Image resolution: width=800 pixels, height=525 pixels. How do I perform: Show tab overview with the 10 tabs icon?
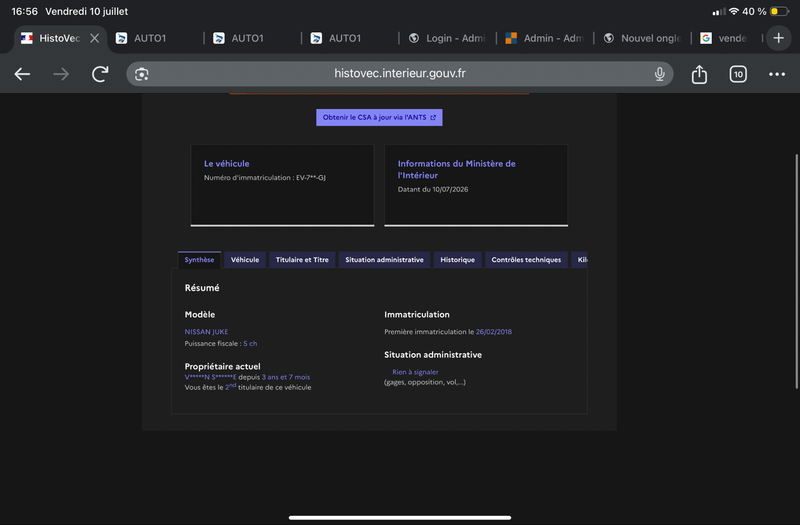pos(738,74)
